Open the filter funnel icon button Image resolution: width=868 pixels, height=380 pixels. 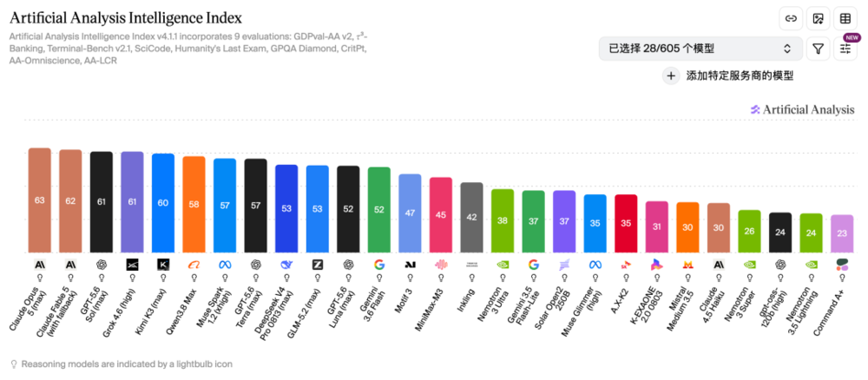point(818,49)
